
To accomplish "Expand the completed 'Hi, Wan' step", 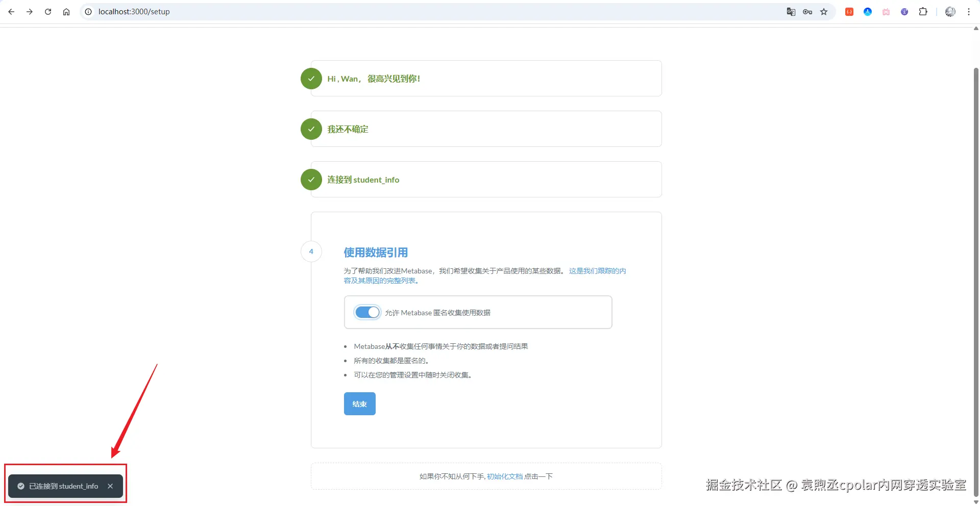I will pos(486,79).
